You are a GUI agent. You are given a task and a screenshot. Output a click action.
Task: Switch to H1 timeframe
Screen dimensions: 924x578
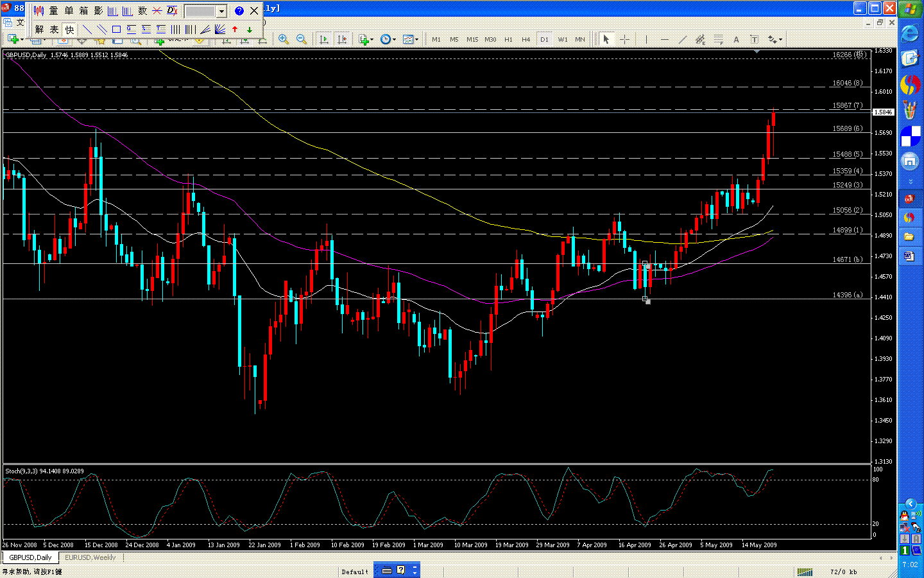tap(508, 40)
